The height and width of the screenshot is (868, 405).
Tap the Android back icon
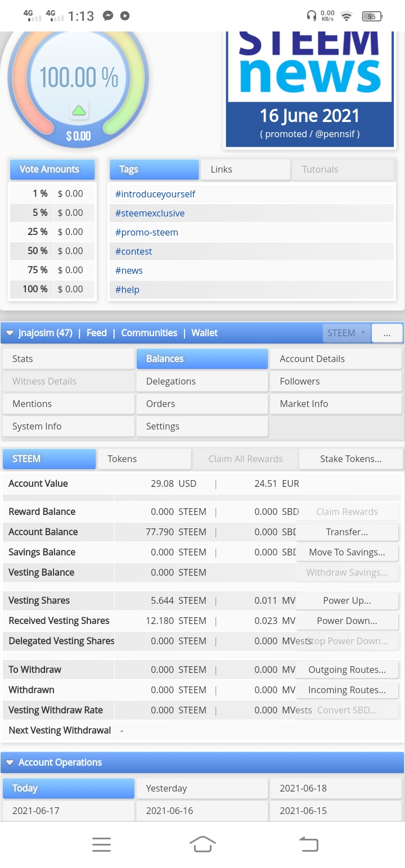[308, 844]
